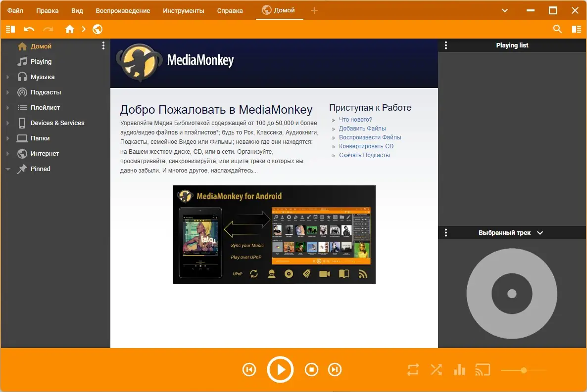Expand the Подкасты tree node
The width and height of the screenshot is (587, 392).
7,92
